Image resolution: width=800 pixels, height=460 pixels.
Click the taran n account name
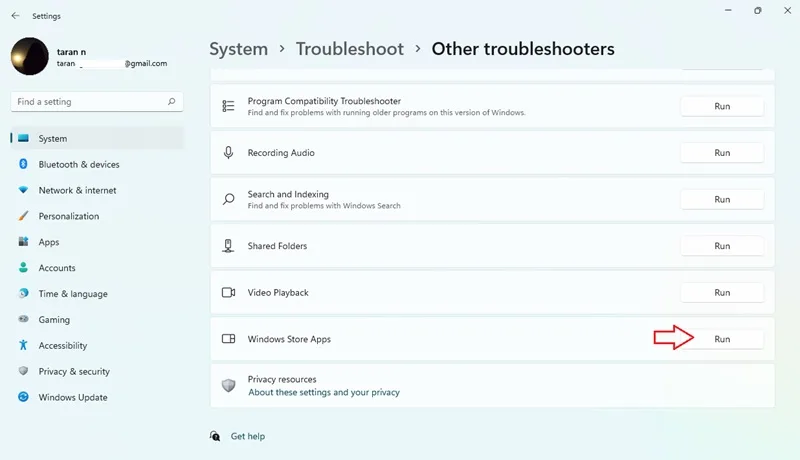coord(71,52)
